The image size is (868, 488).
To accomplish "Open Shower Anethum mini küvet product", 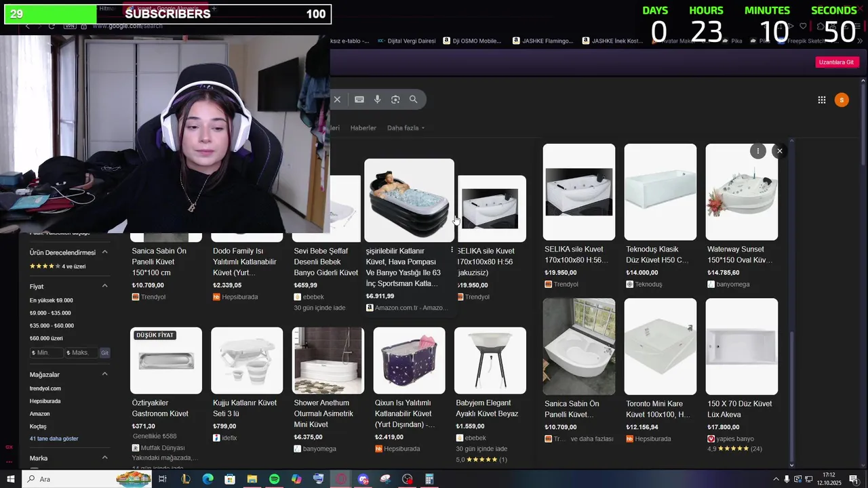I will click(x=328, y=361).
